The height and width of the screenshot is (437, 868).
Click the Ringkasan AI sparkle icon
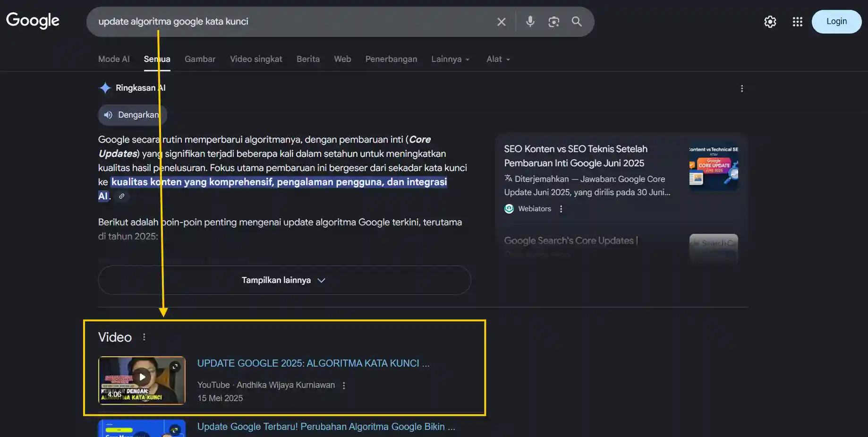[105, 88]
